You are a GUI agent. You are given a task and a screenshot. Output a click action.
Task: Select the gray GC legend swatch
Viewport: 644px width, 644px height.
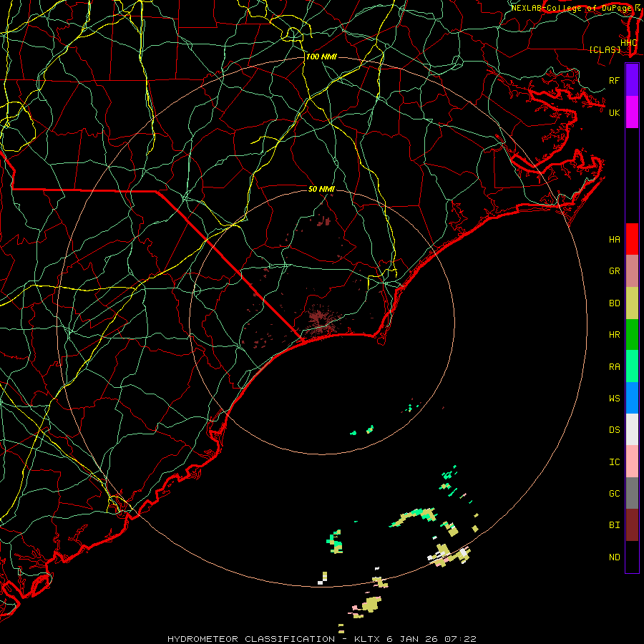click(632, 493)
